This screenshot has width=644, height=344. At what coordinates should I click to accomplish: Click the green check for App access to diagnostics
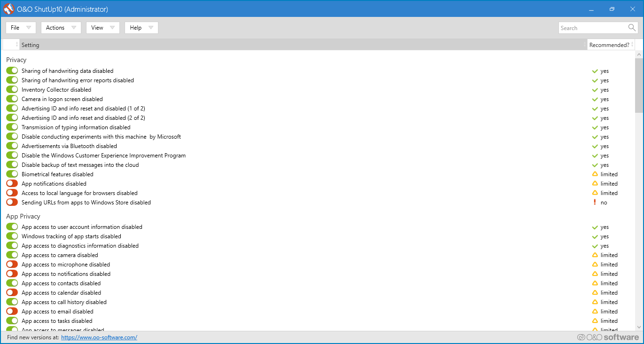click(595, 246)
